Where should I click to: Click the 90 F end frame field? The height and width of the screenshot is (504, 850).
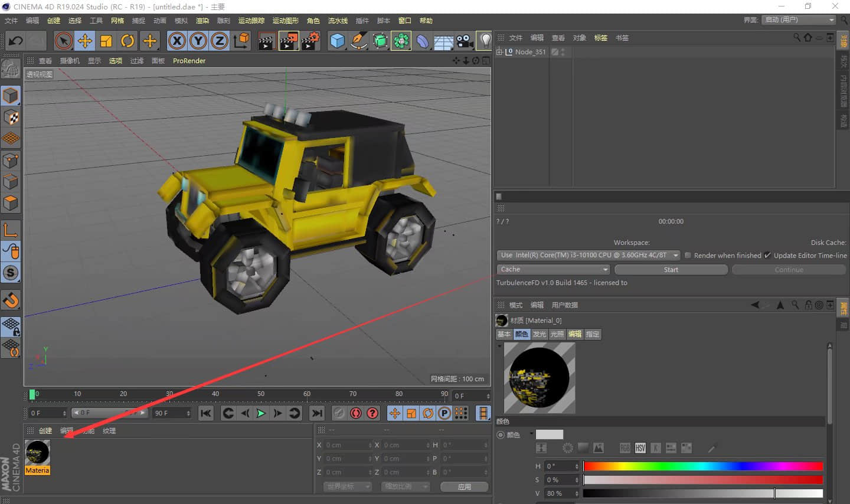[x=172, y=413]
